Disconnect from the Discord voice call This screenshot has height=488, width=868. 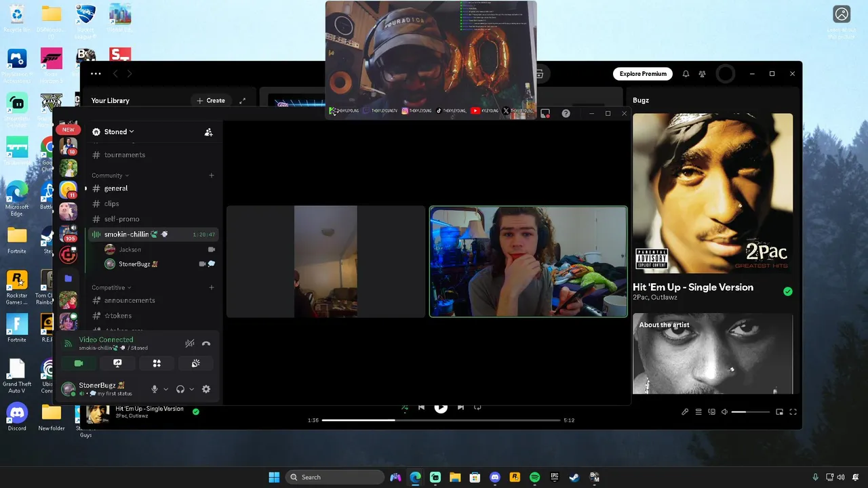[206, 344]
